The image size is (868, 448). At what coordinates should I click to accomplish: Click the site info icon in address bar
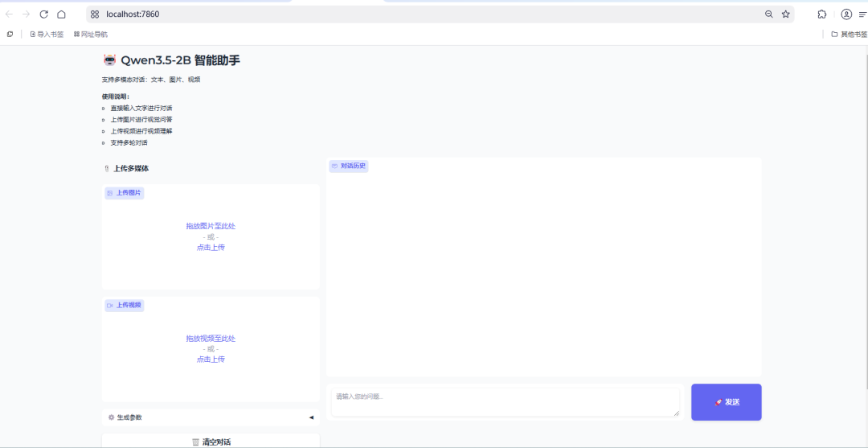[x=95, y=14]
